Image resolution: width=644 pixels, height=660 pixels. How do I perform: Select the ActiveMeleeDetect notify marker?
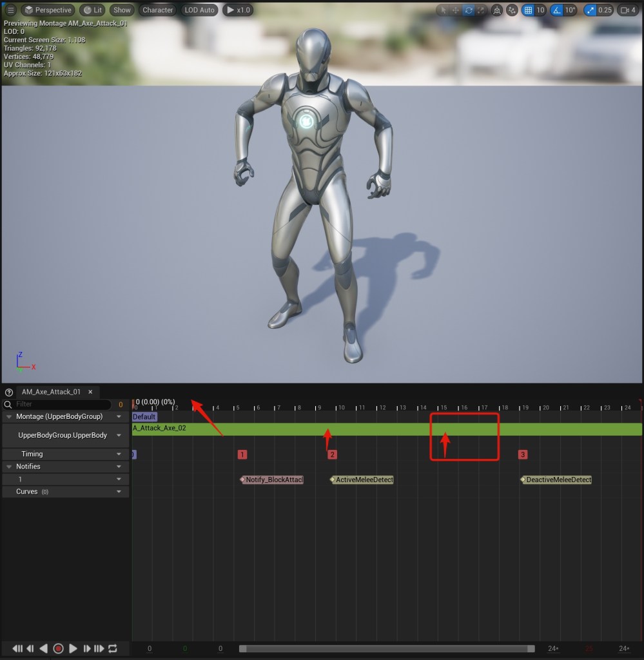coord(364,480)
